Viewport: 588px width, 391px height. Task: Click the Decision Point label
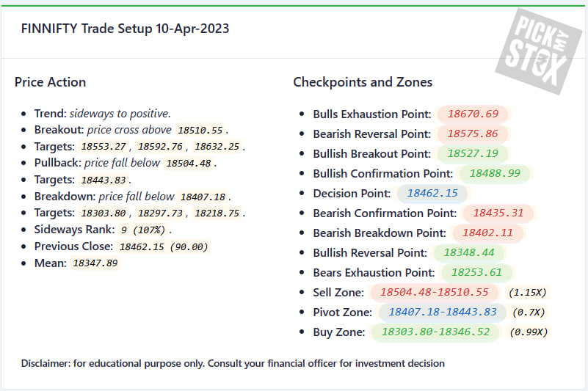[352, 194]
